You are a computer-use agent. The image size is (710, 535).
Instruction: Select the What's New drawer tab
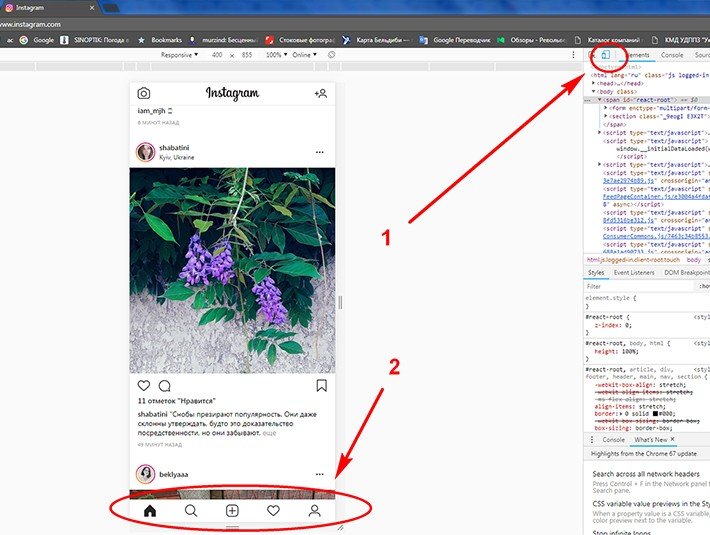pos(651,439)
